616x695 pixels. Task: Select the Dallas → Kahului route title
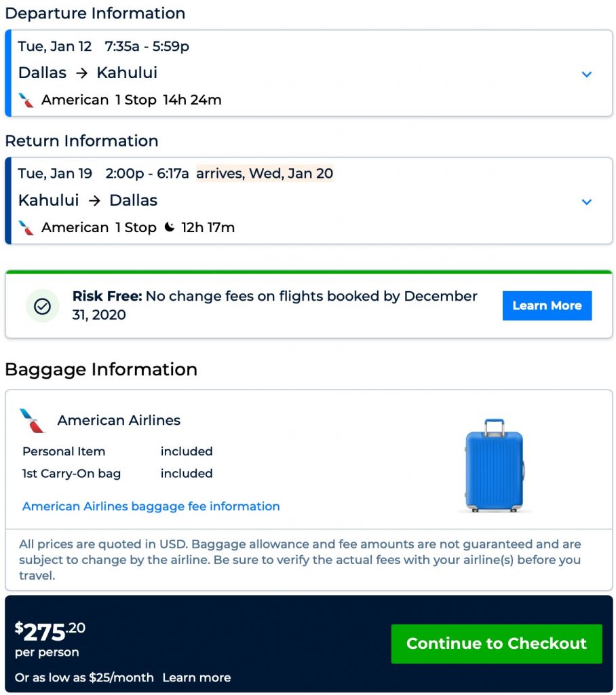coord(88,73)
